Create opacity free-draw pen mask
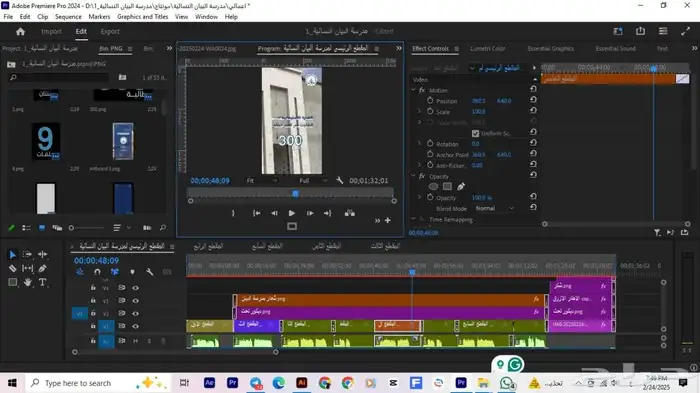Viewport: 700px width, 393px height. coord(461,187)
